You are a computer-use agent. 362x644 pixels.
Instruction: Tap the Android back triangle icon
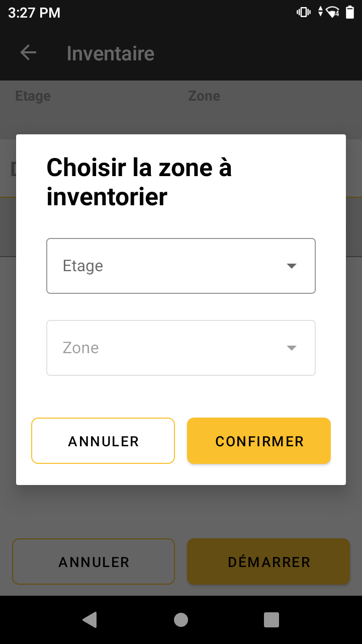tap(89, 620)
